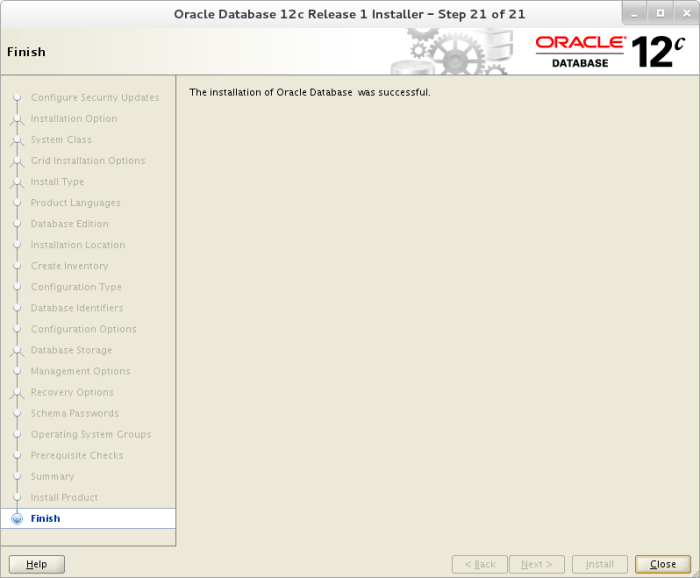This screenshot has height=578, width=700.
Task: Select Schema Passwords step
Action: point(75,413)
